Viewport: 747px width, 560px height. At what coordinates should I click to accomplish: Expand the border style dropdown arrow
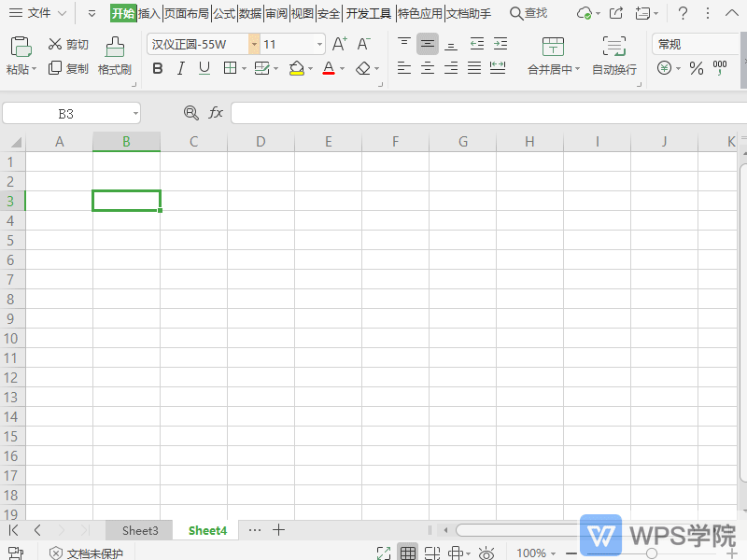click(x=244, y=68)
